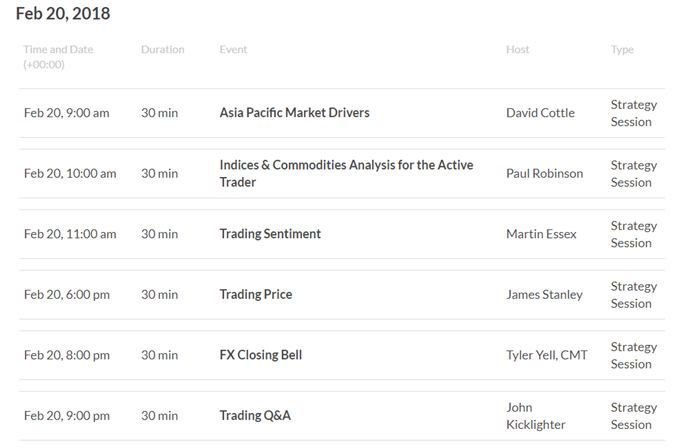The height and width of the screenshot is (448, 680).
Task: Select host Tyler Yell, CMT
Action: (547, 355)
